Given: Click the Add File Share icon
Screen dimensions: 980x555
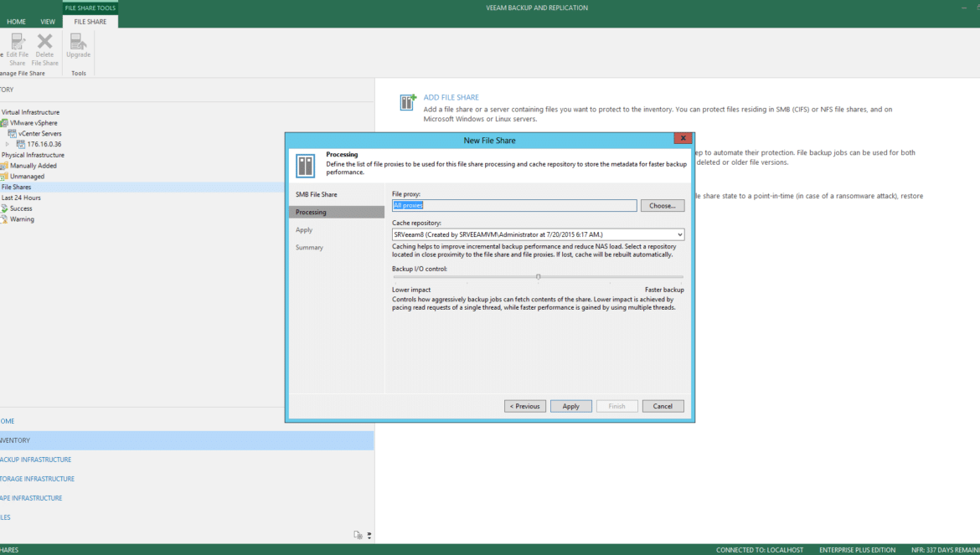Looking at the screenshot, I should (408, 102).
